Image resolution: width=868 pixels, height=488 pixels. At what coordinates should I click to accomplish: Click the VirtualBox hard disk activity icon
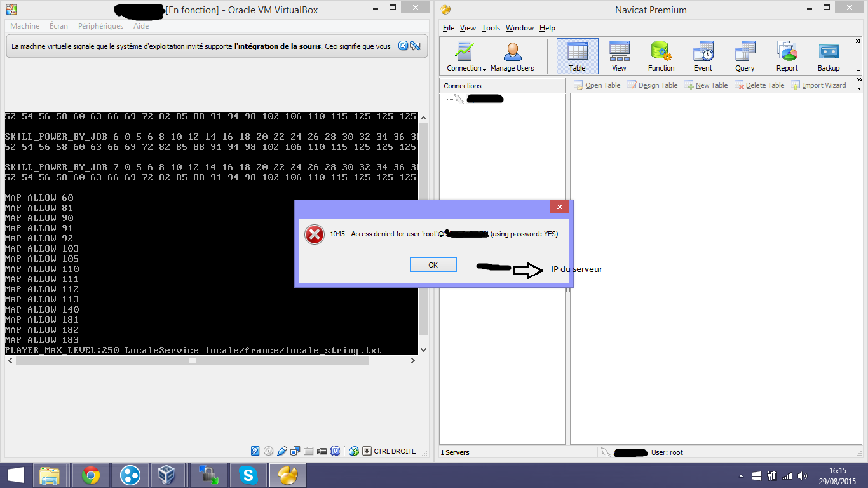click(x=255, y=451)
